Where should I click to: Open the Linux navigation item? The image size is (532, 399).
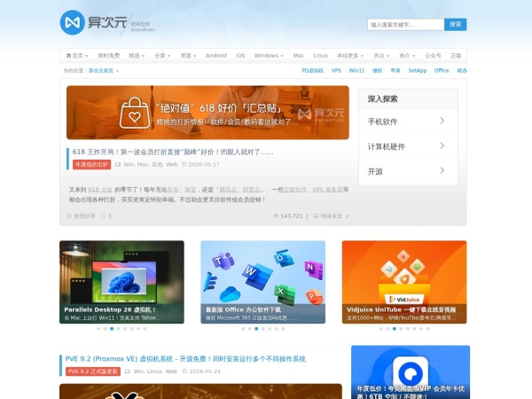(321, 56)
